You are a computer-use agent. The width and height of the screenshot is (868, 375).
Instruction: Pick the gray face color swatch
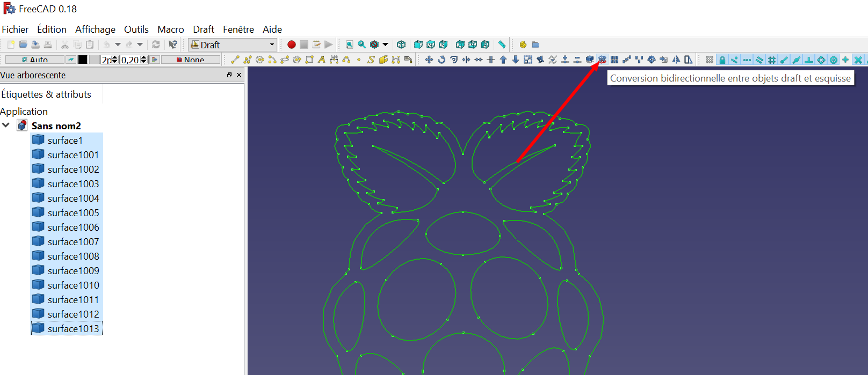(95, 60)
